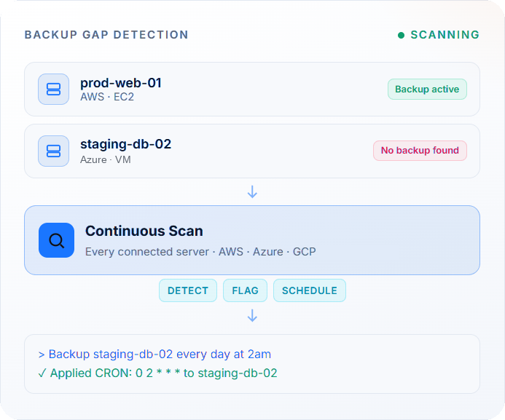Click the server icon beside staging-db-02
The image size is (505, 420).
[x=53, y=151]
